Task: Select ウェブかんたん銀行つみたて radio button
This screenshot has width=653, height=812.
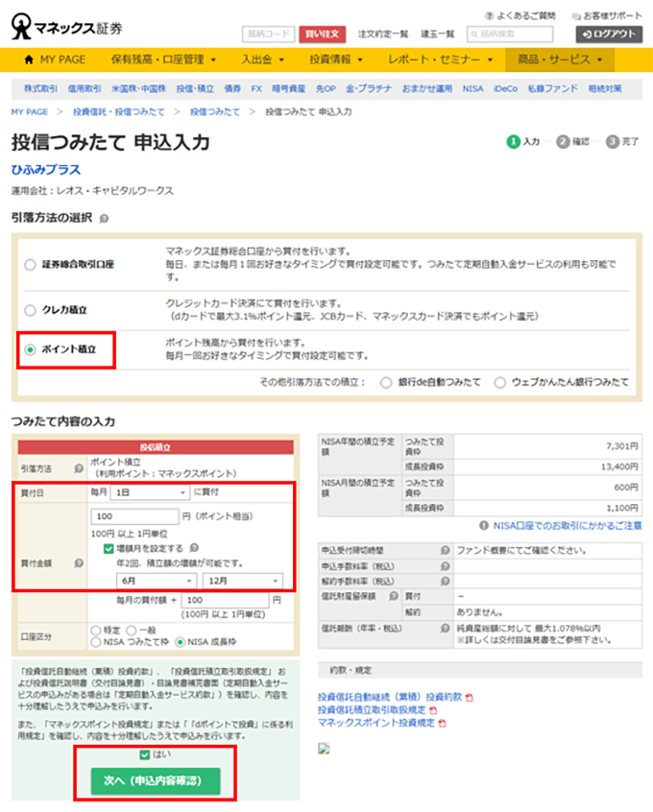Action: click(x=499, y=383)
